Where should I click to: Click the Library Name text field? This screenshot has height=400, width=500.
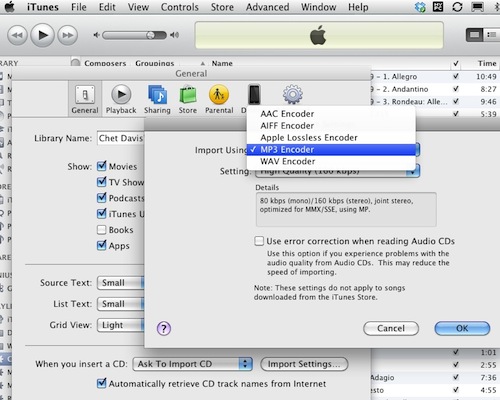tap(121, 138)
